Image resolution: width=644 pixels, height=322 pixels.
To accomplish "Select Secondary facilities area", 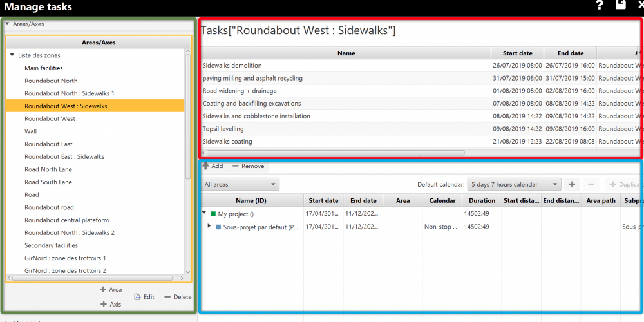I will [x=51, y=245].
